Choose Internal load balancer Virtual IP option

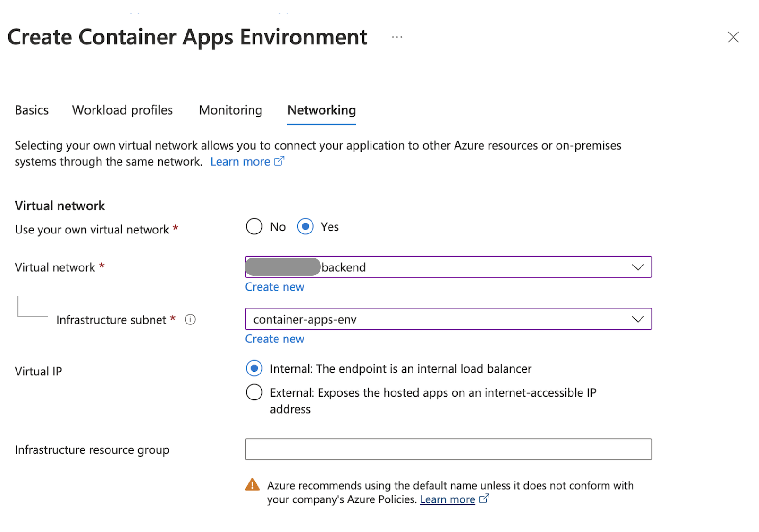tap(254, 368)
